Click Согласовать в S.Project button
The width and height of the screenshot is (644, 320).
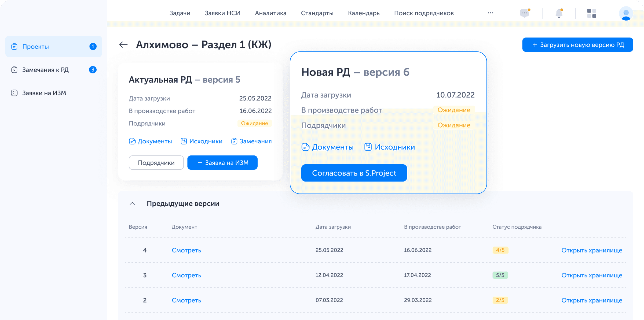(x=354, y=173)
